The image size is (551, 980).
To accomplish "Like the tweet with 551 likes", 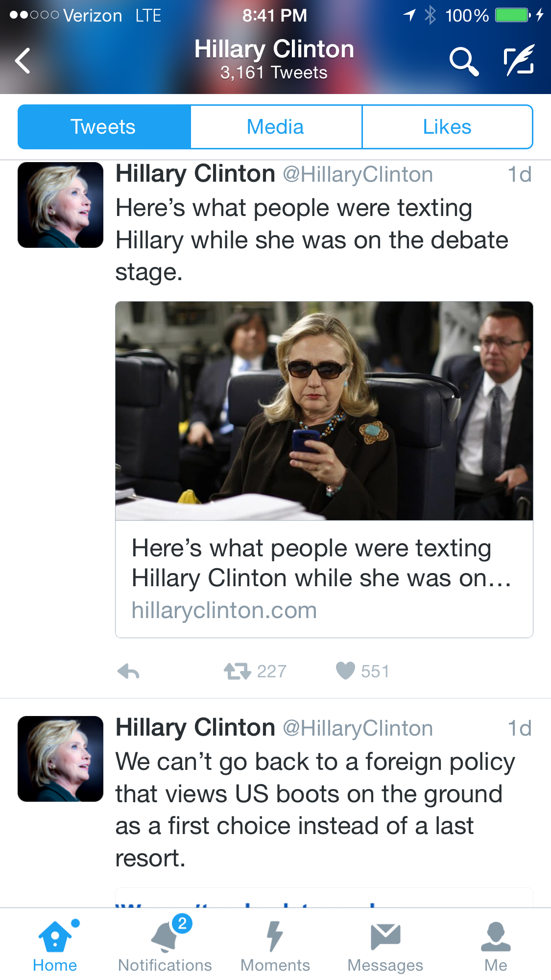I will 345,671.
